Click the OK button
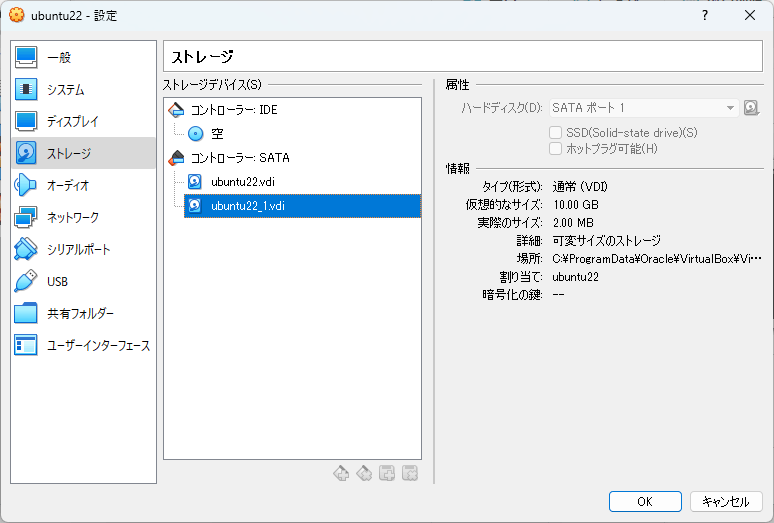Image resolution: width=774 pixels, height=523 pixels. 645,501
